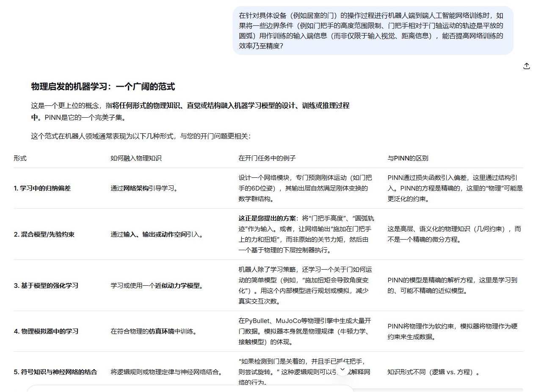Screen dimensions: 536x392
Task: Click cell "通过网络架构引导学习。"
Action: tap(144, 188)
